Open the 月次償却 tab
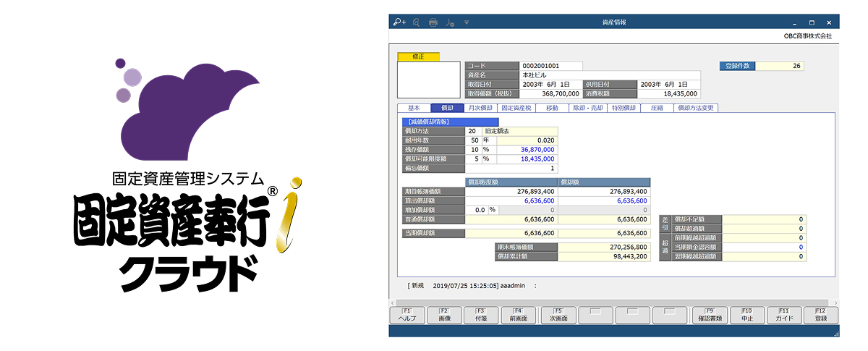 pyautogui.click(x=480, y=108)
